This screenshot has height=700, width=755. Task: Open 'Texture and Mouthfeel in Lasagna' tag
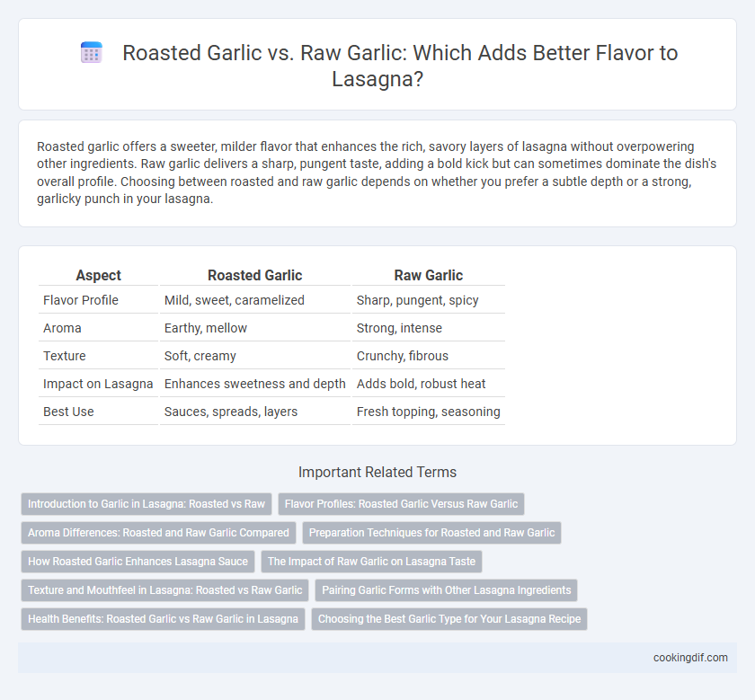click(165, 590)
